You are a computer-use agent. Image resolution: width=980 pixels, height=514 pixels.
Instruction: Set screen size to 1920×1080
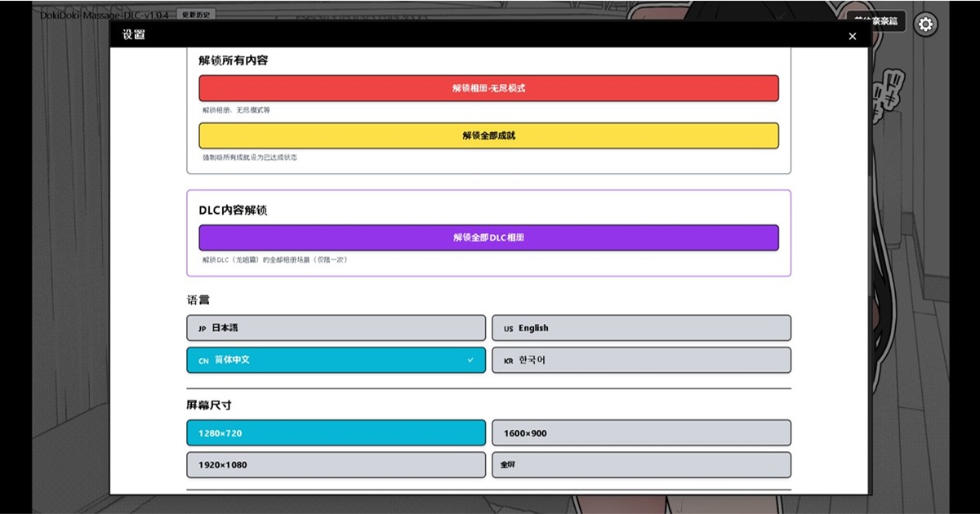(x=336, y=464)
